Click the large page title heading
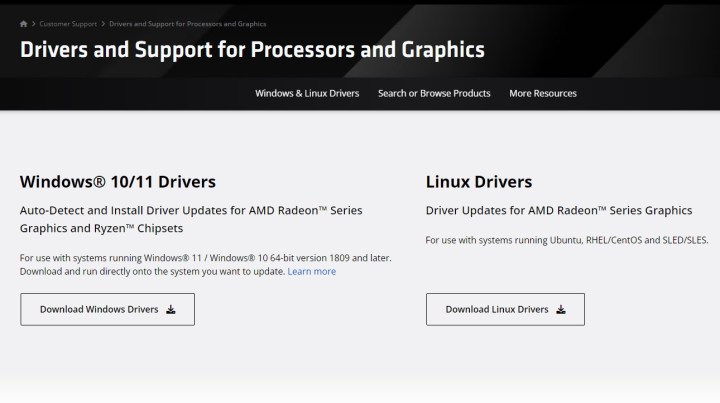 [x=252, y=49]
